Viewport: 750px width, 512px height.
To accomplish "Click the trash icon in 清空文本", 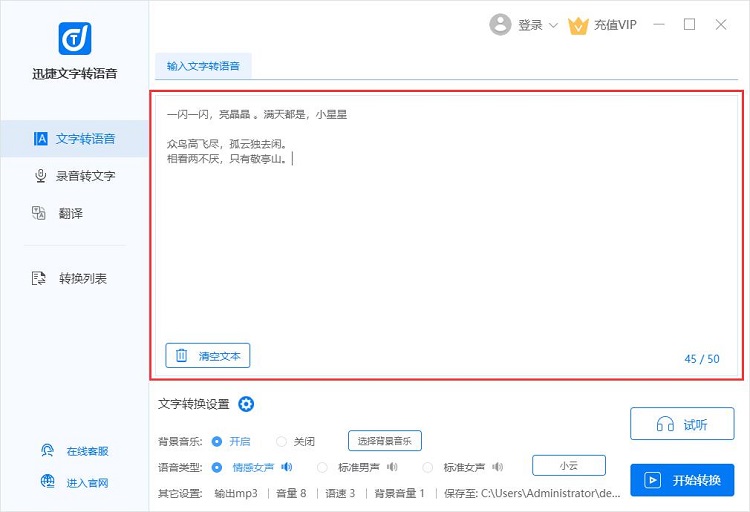I will 181,355.
